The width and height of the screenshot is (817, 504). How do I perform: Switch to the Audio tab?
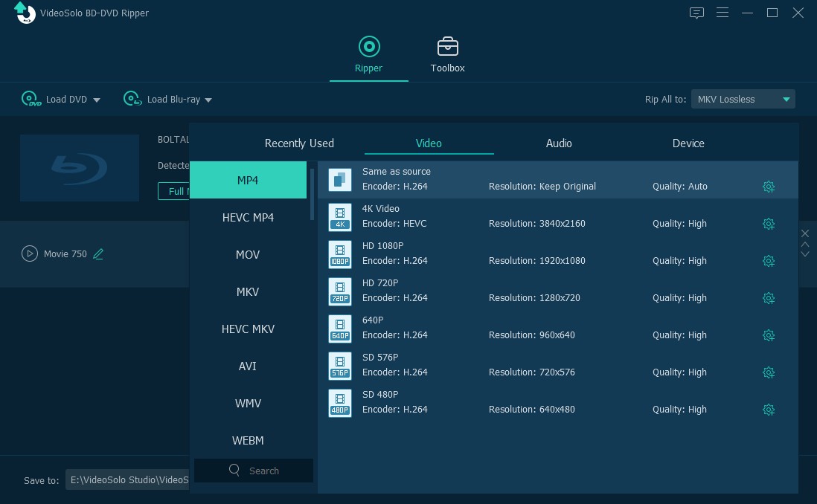(558, 143)
